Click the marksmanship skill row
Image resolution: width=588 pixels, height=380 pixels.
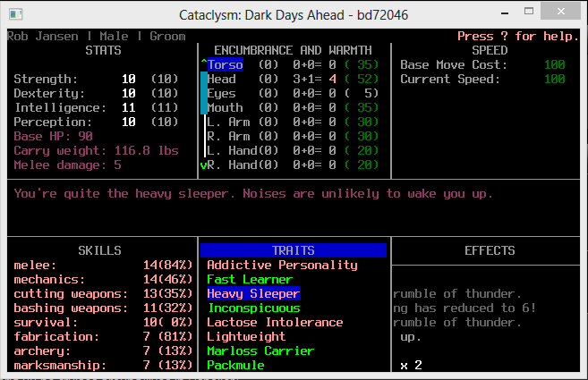103,365
